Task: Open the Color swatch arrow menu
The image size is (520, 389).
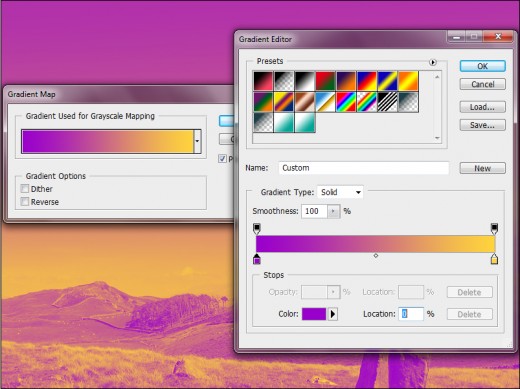Action: pyautogui.click(x=333, y=314)
